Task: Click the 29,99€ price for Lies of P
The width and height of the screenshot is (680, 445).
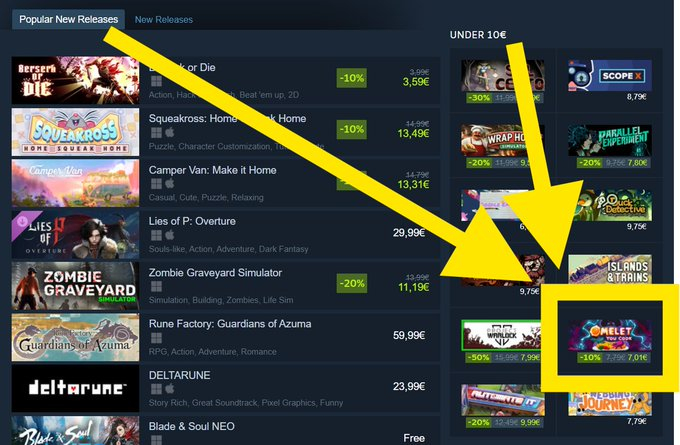Action: 409,233
